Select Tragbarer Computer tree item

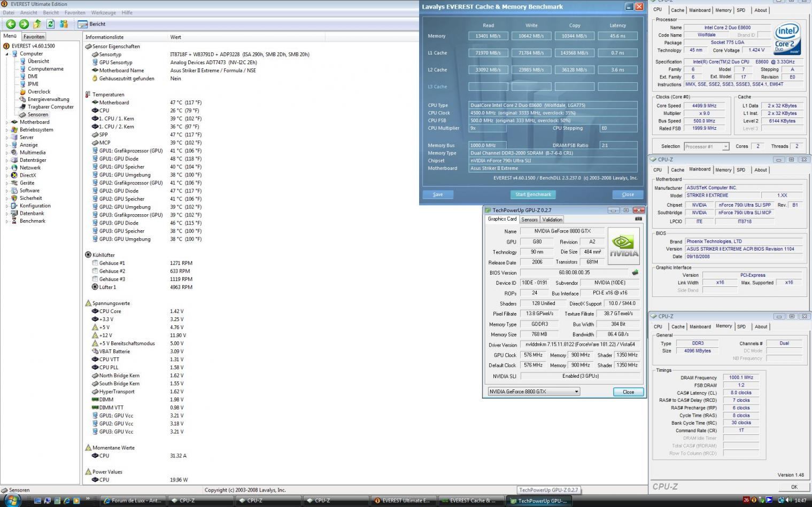(50, 106)
